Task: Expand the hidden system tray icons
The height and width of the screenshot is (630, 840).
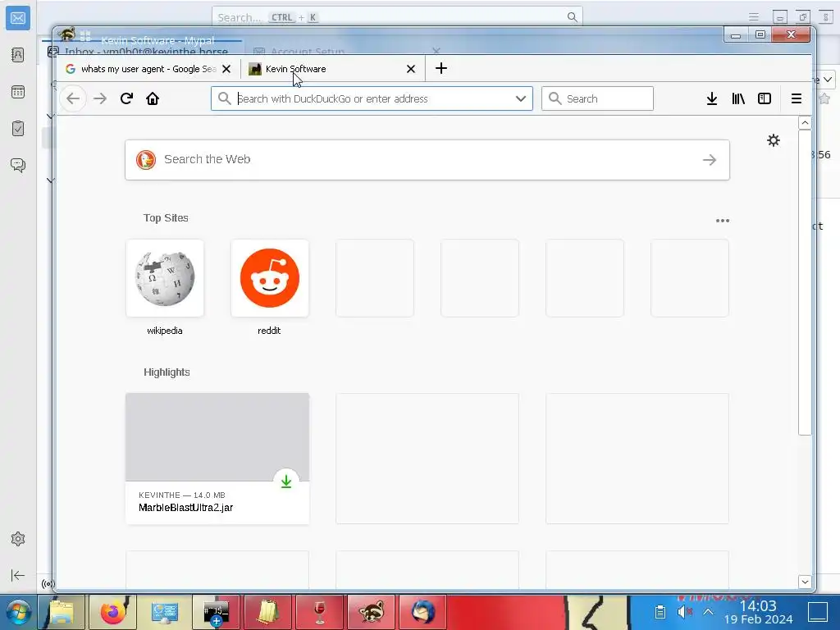Action: pos(708,612)
